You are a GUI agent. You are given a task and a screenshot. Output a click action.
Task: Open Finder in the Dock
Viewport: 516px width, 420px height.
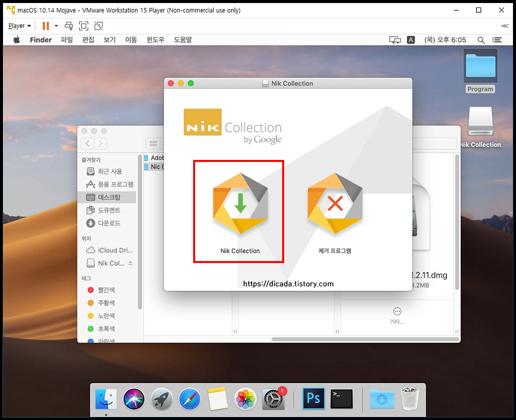pos(106,399)
